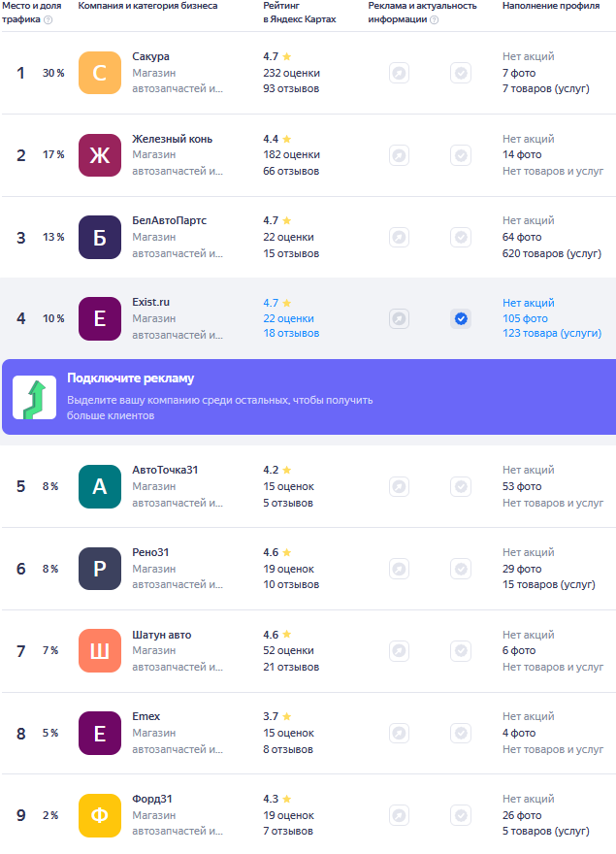This screenshot has height=854, width=616.
Task: Click the Шатун авто coral avatar
Action: [x=100, y=651]
